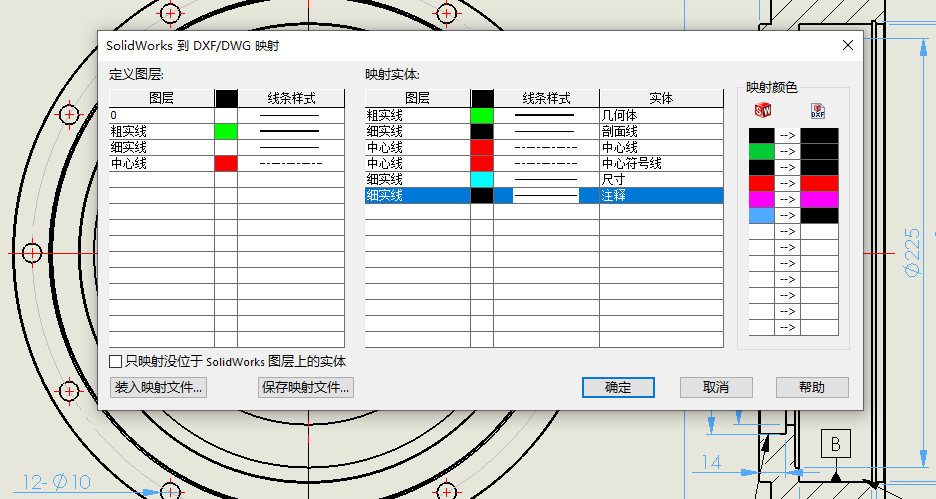Screen dimensions: 936x499
Task: Open help with the 帮助 button
Action: click(x=812, y=387)
